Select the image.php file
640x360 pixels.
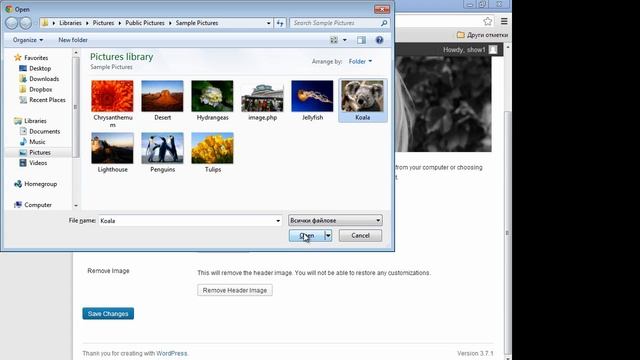(262, 100)
